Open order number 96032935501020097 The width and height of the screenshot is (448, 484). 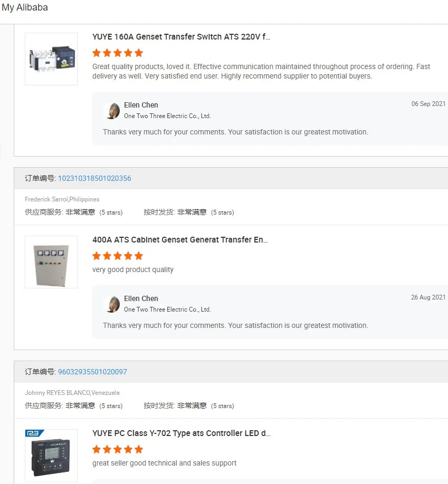92,372
